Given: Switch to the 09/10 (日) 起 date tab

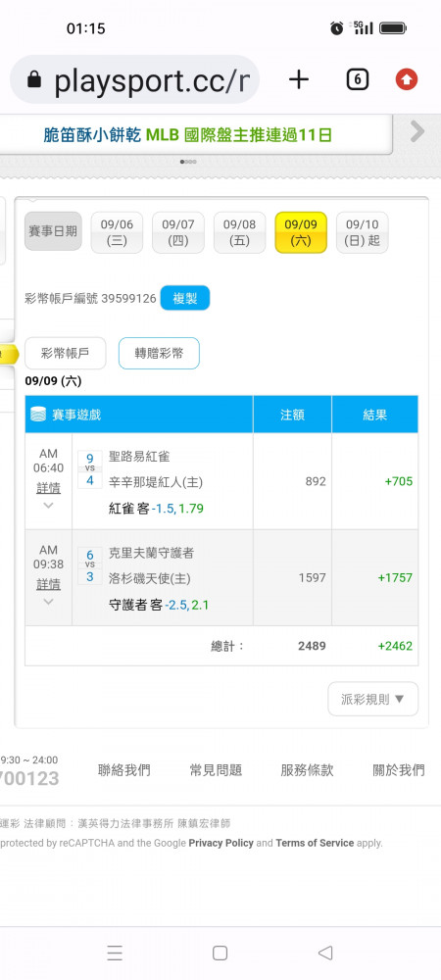Looking at the screenshot, I should point(363,232).
